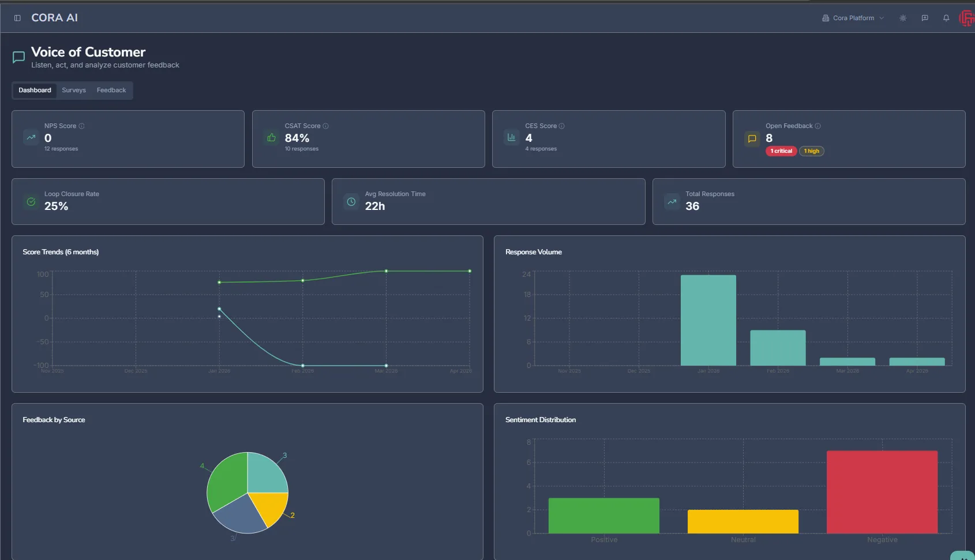Viewport: 975px width, 560px height.
Task: Click the Mar 2026 bar in Response Volume
Action: 847,362
